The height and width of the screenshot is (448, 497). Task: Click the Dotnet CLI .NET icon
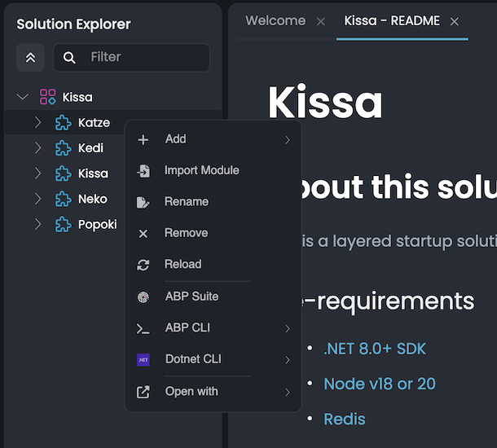pos(143,359)
